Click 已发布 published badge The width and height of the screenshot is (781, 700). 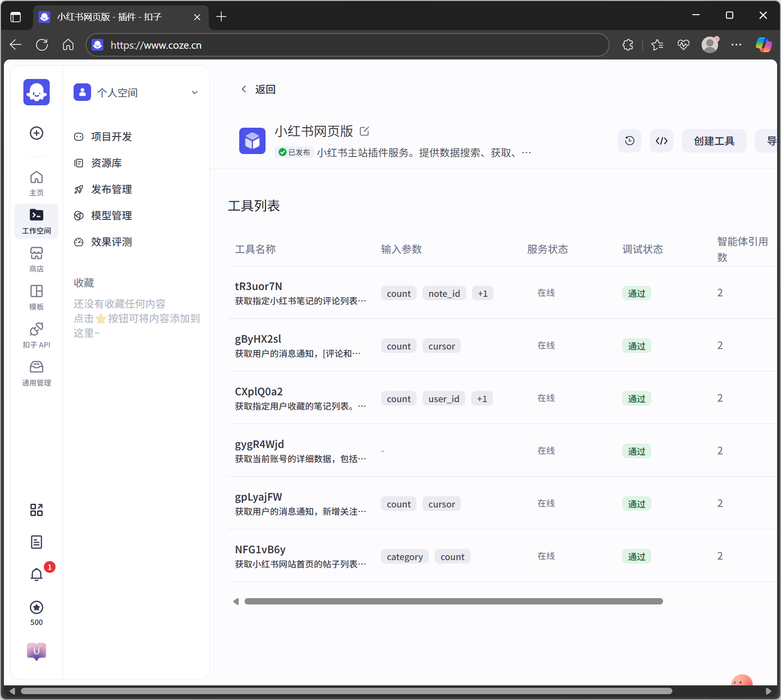(294, 153)
